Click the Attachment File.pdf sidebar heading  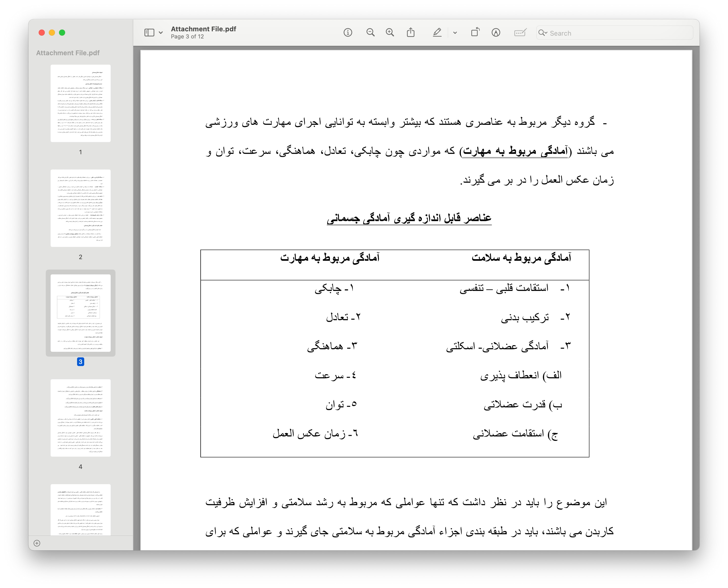tap(68, 53)
